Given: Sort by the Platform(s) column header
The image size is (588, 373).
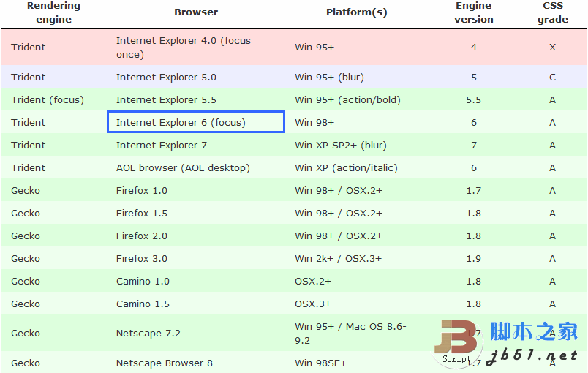Looking at the screenshot, I should pos(356,12).
